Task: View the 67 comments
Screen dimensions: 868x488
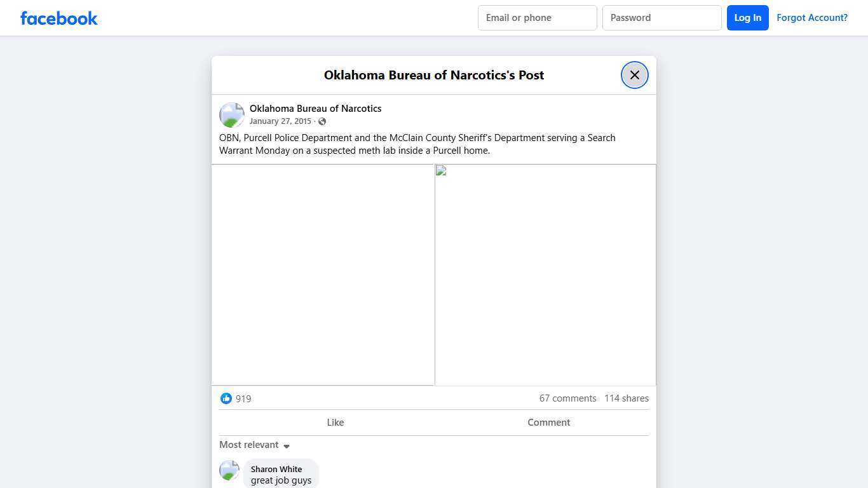Action: click(567, 398)
